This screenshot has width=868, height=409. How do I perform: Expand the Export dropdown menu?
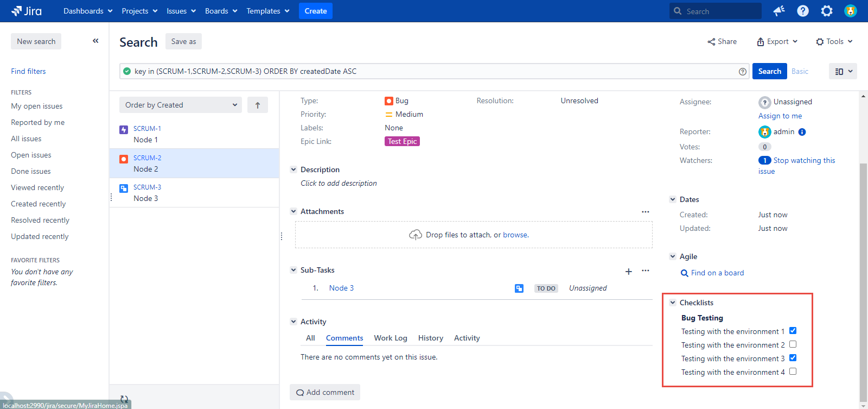pos(777,42)
